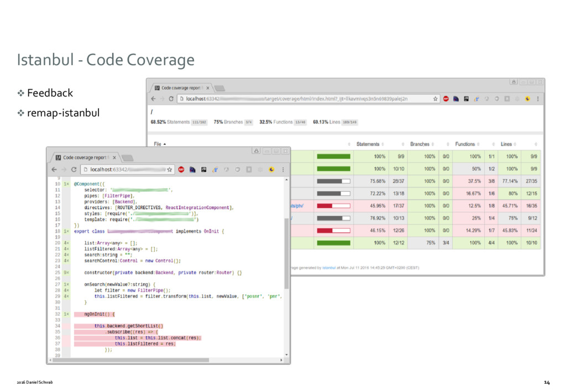Open the Chrome menu in the rear window

538,98
